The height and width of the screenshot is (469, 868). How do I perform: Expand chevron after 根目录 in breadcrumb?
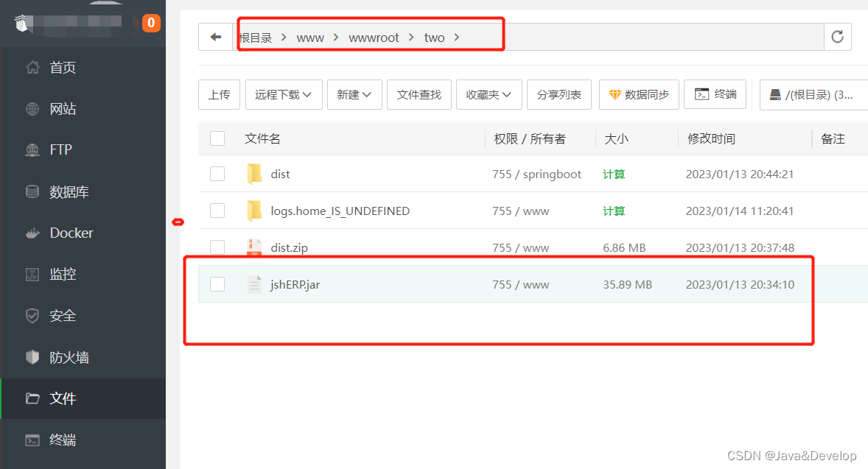pyautogui.click(x=284, y=37)
